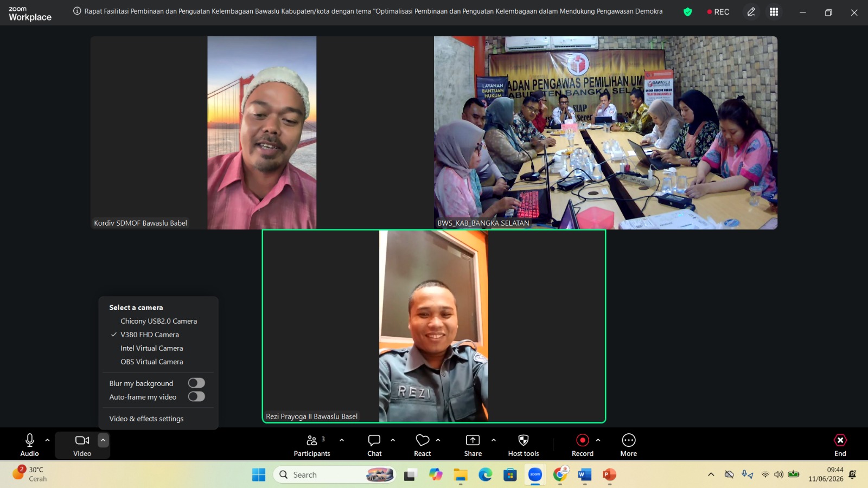Click the Kordiv SDMOF Bawaslu Babel video tile
Image resolution: width=868 pixels, height=488 pixels.
point(261,133)
